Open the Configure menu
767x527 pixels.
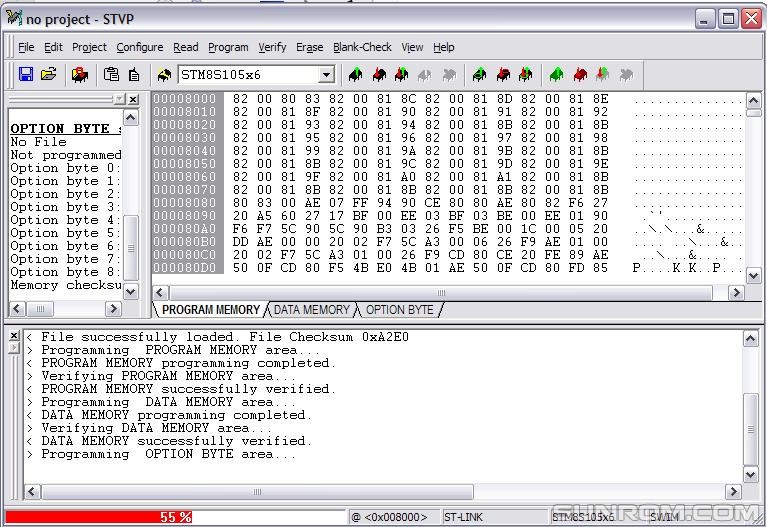tap(139, 47)
